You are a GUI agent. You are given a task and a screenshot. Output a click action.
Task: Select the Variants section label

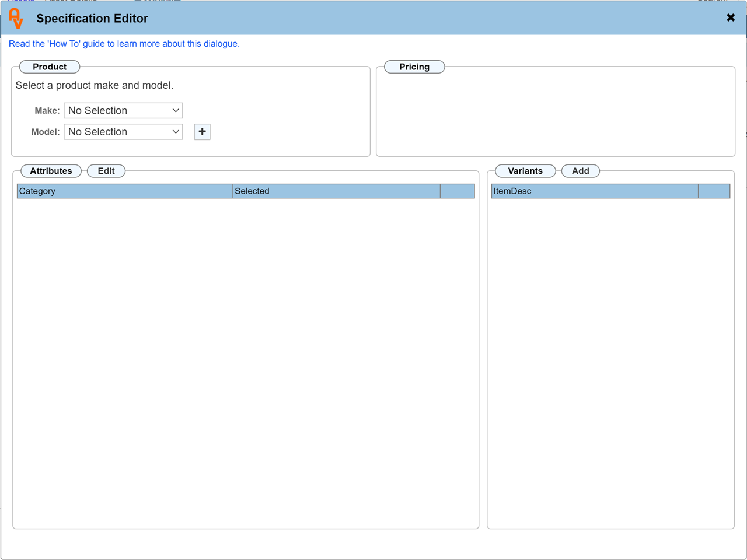tap(525, 171)
